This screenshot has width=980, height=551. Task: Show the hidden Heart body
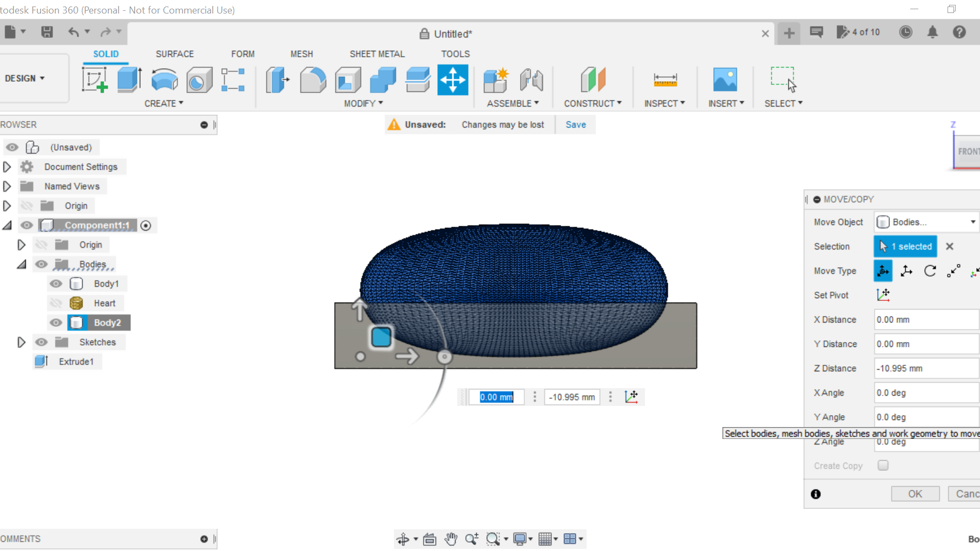[56, 303]
